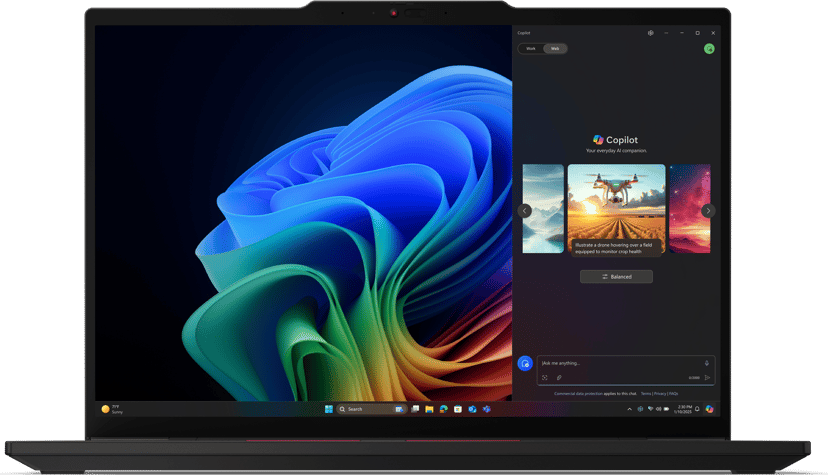
Task: Open the notification bell in the tray
Action: coord(697,409)
